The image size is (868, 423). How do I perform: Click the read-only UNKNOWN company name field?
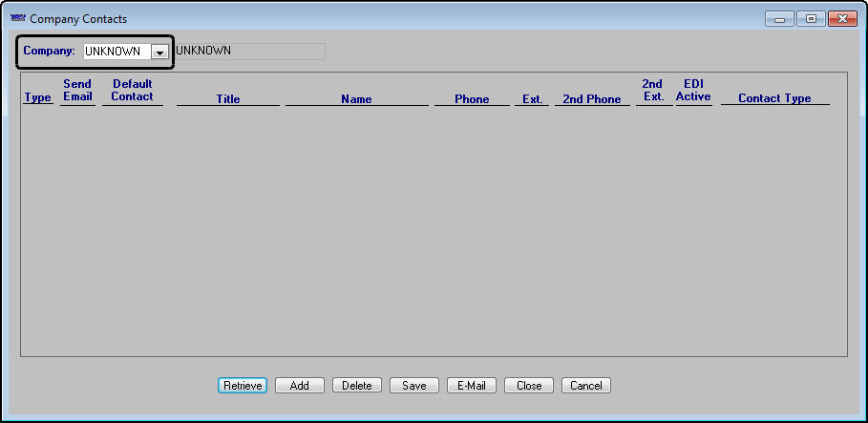coord(249,52)
